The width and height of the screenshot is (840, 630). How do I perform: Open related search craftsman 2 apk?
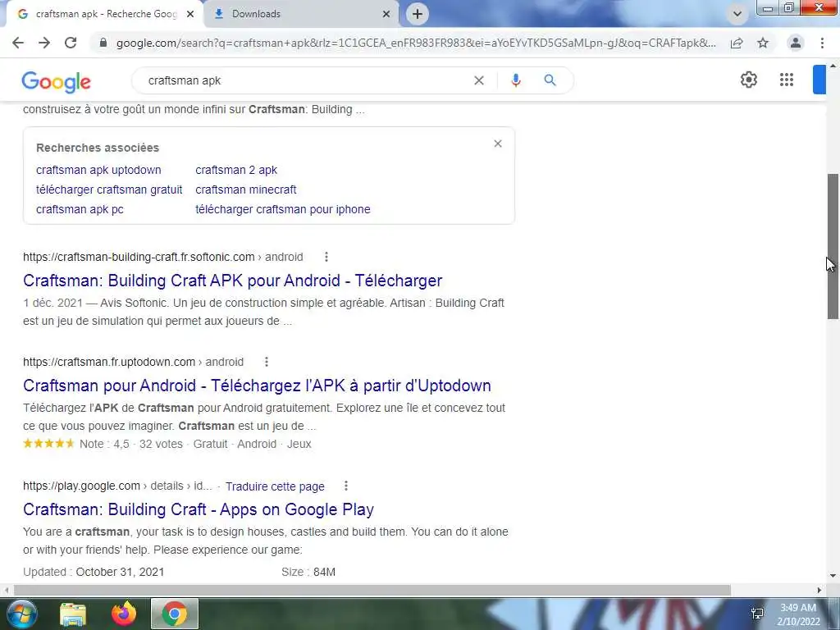click(236, 170)
